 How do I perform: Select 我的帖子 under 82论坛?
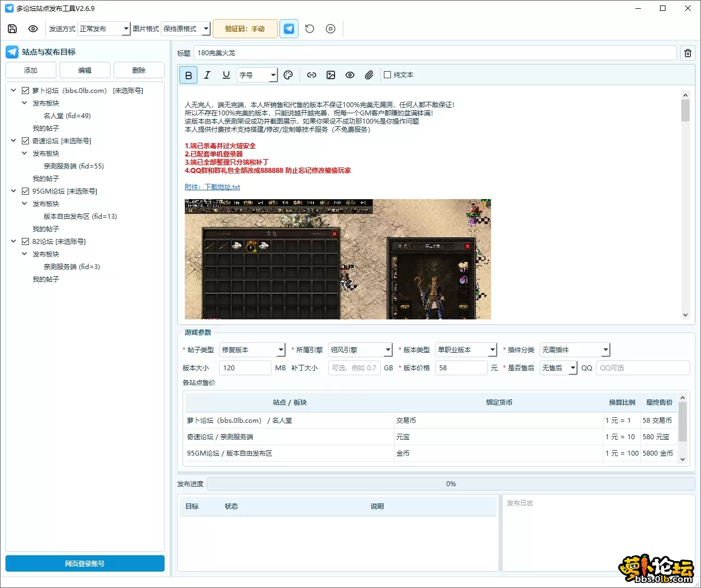coord(46,280)
